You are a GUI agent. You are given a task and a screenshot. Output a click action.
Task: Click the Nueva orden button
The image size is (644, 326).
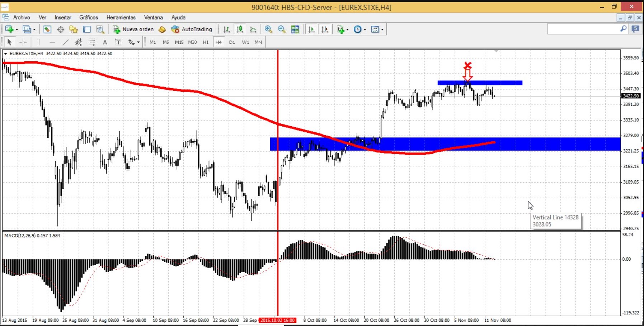coord(133,29)
